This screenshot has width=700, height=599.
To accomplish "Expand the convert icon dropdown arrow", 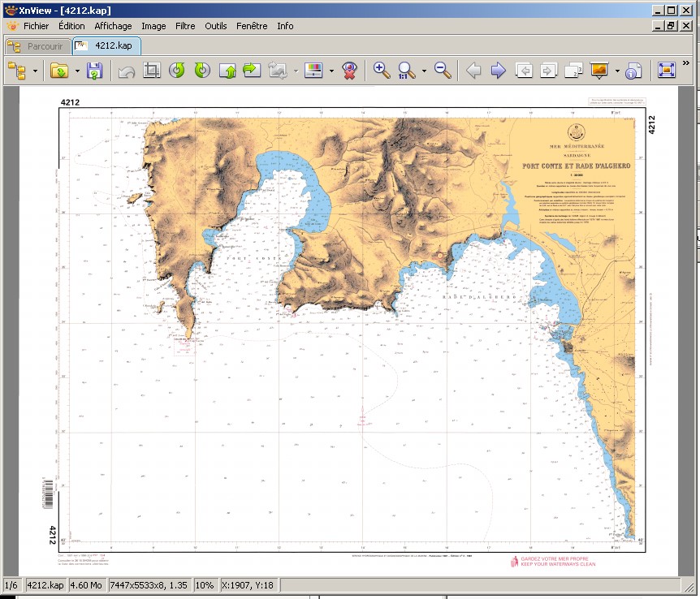I will pos(296,71).
